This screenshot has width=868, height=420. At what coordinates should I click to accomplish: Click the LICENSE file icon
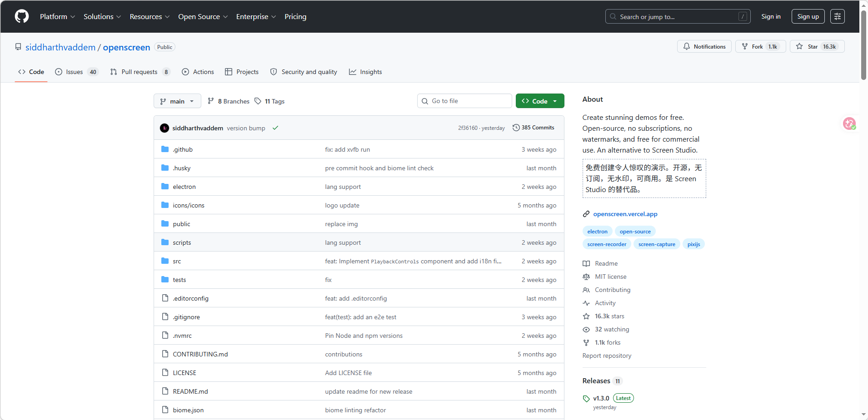pos(165,373)
